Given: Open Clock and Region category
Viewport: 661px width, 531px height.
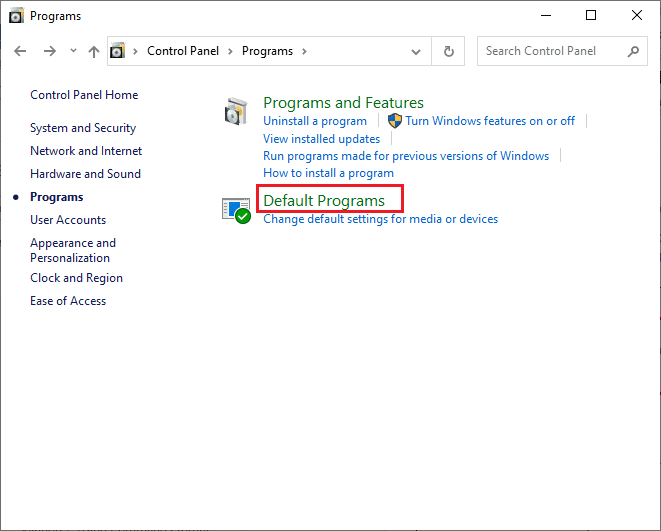Looking at the screenshot, I should (76, 278).
